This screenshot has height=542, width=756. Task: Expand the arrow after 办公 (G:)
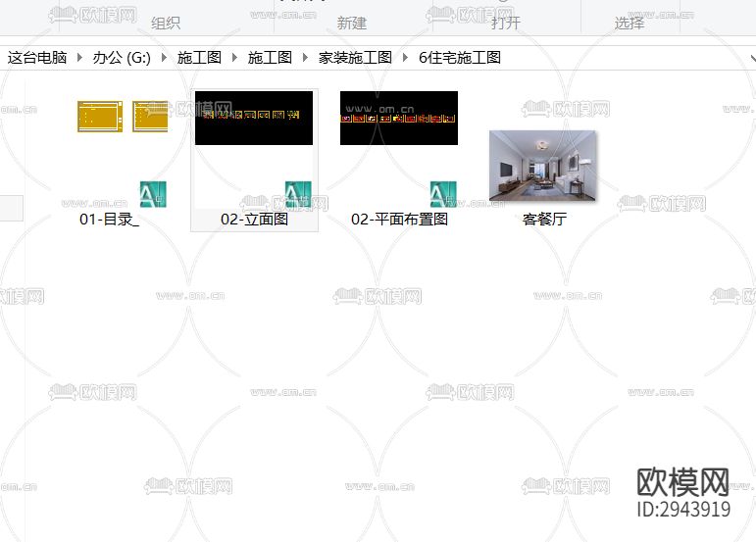[x=164, y=58]
